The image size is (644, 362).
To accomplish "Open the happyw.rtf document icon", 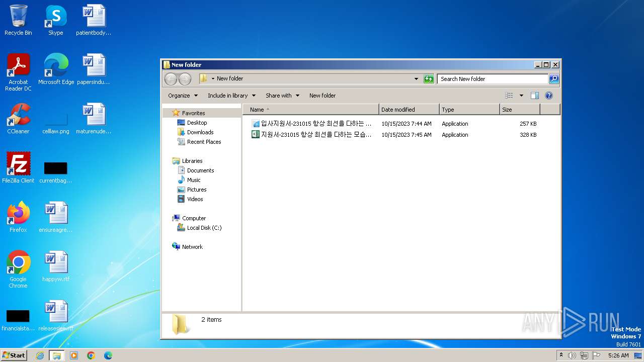I will [56, 266].
